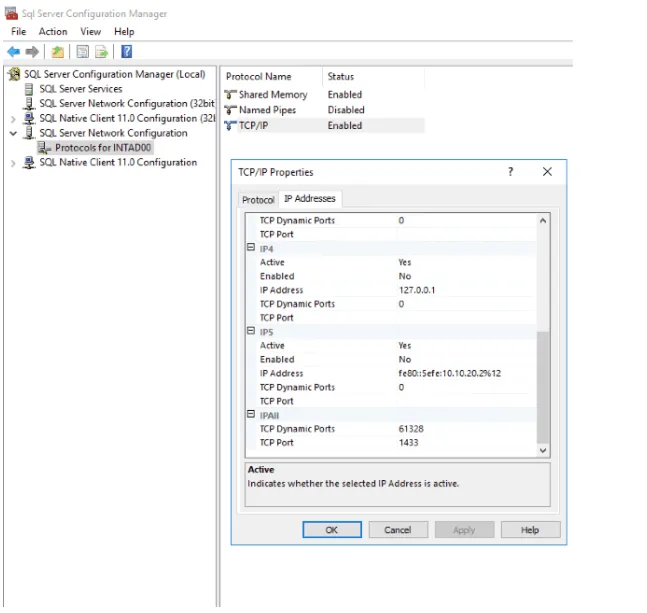Click the blue Help toolbar icon
This screenshot has height=613, width=647.
[x=127, y=52]
